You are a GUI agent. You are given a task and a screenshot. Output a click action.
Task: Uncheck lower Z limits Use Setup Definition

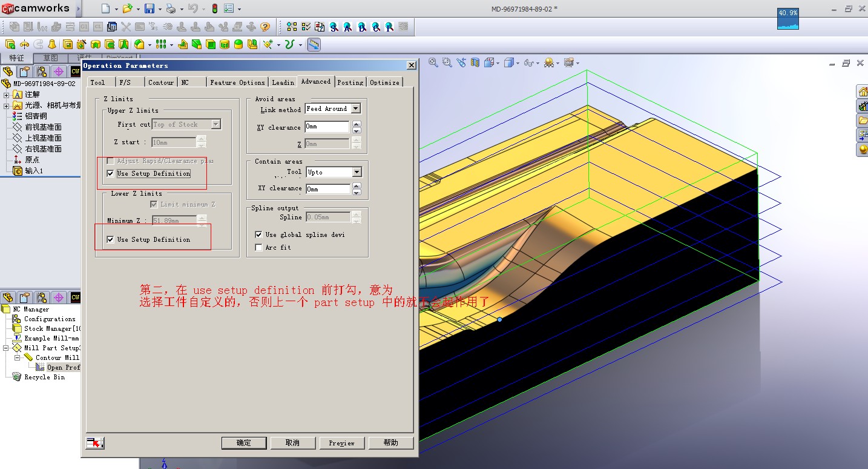coord(110,239)
